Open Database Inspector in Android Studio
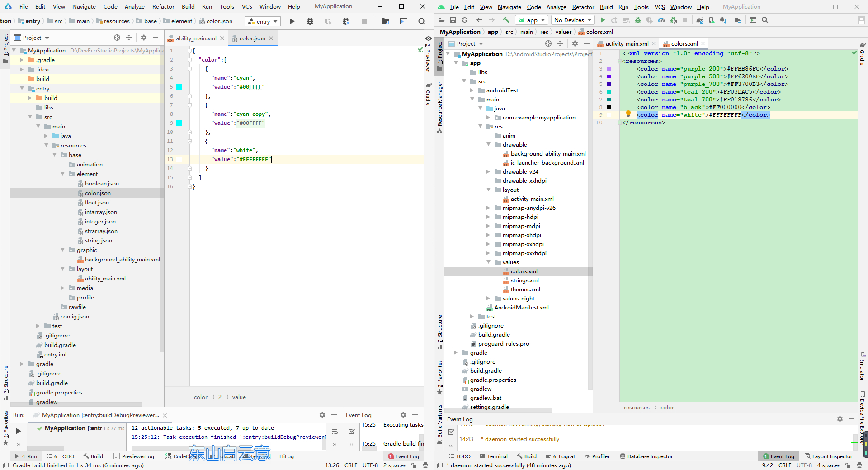 tap(646, 456)
